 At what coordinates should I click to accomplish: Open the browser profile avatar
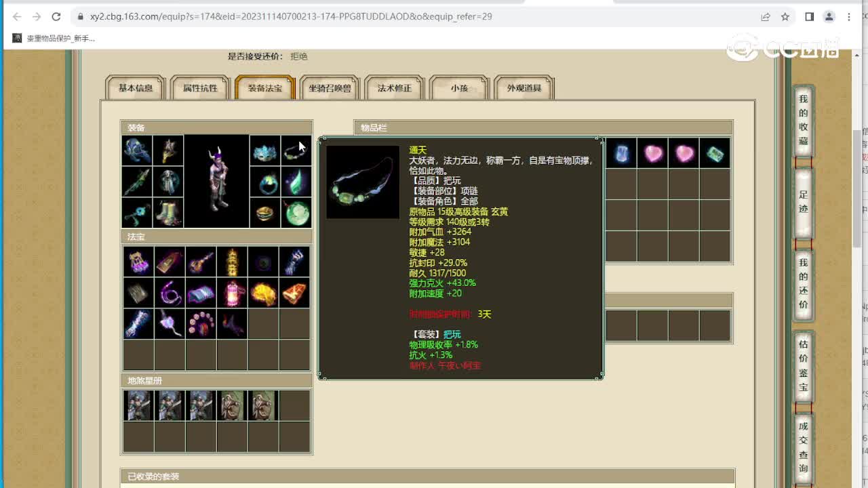point(829,16)
